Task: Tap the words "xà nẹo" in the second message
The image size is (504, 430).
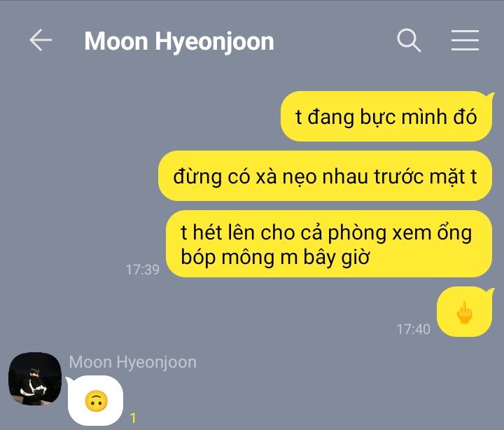Action: pos(288,177)
